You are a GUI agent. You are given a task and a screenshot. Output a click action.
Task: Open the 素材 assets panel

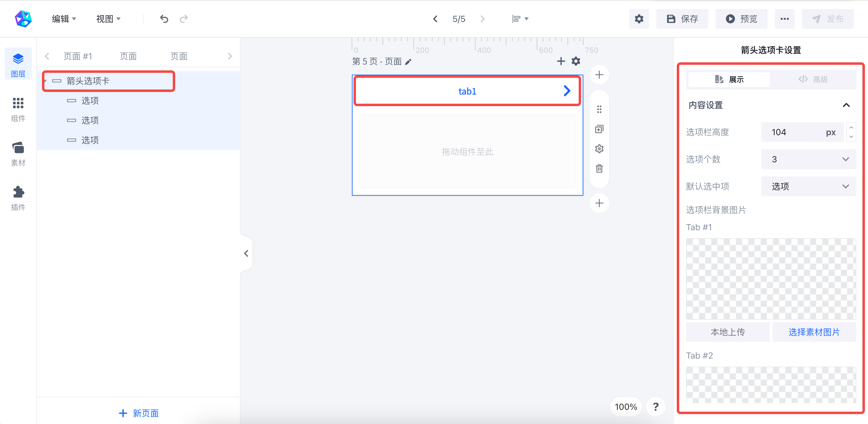[18, 154]
